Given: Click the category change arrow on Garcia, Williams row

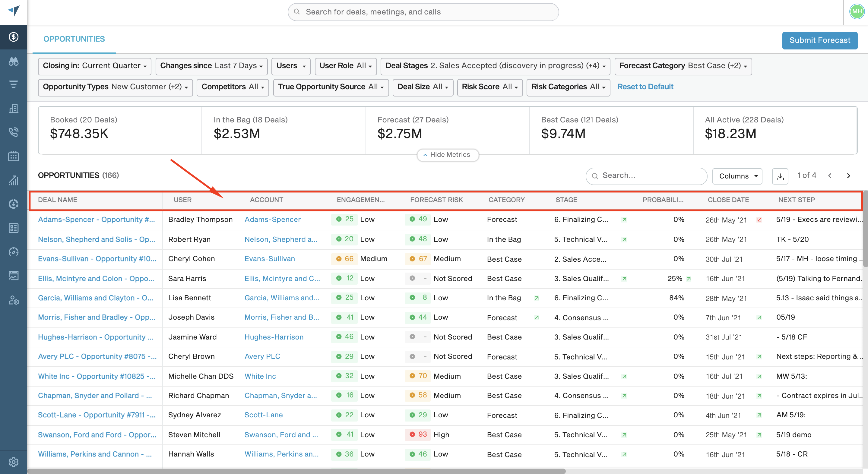Looking at the screenshot, I should (x=537, y=298).
